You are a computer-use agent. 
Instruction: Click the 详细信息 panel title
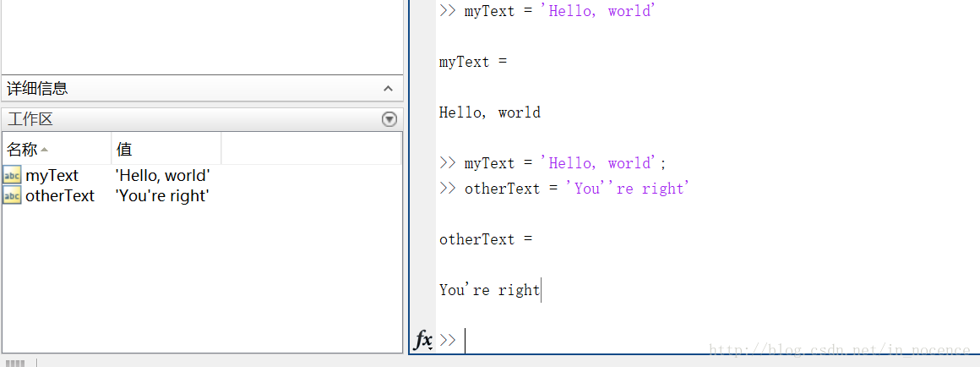click(x=37, y=89)
